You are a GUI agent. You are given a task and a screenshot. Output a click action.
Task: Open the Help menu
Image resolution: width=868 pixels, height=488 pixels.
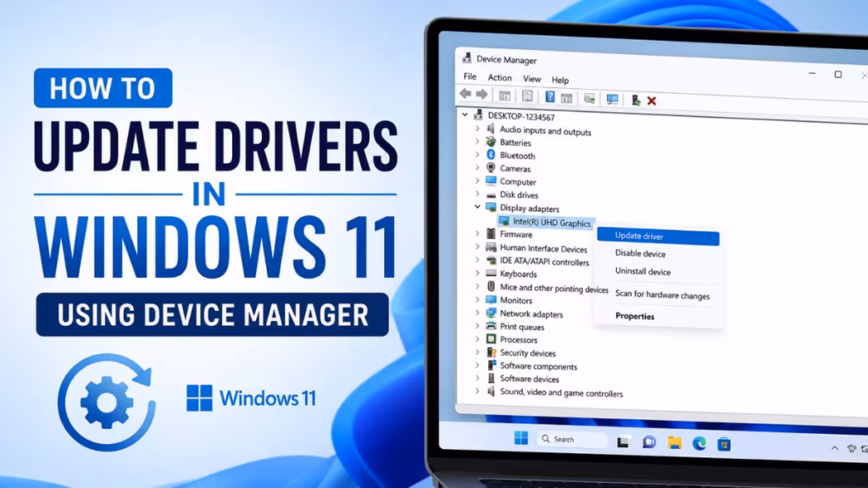coord(559,80)
